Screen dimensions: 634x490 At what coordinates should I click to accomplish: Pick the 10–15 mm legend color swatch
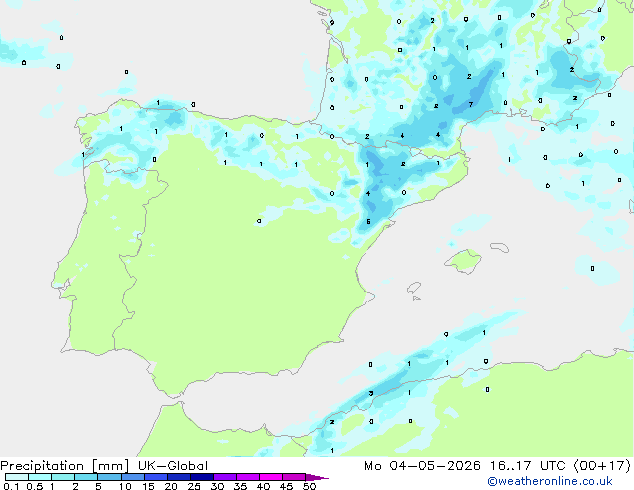click(x=132, y=477)
